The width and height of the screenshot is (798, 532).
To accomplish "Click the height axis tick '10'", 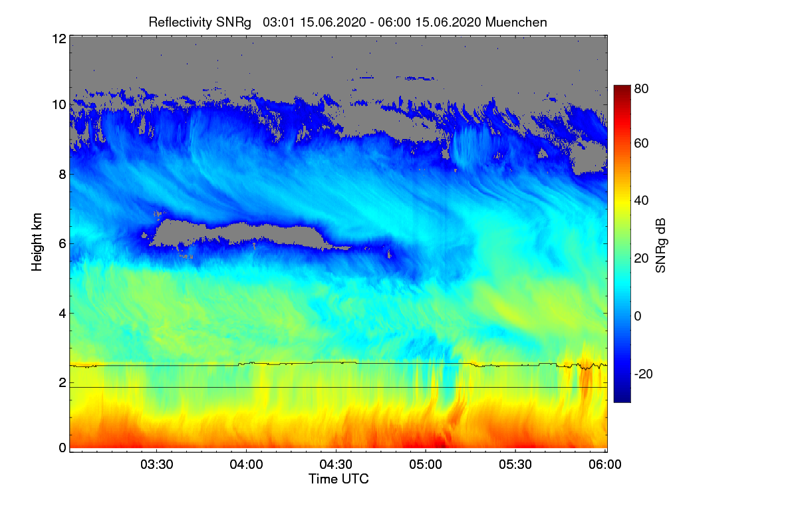I will point(58,105).
